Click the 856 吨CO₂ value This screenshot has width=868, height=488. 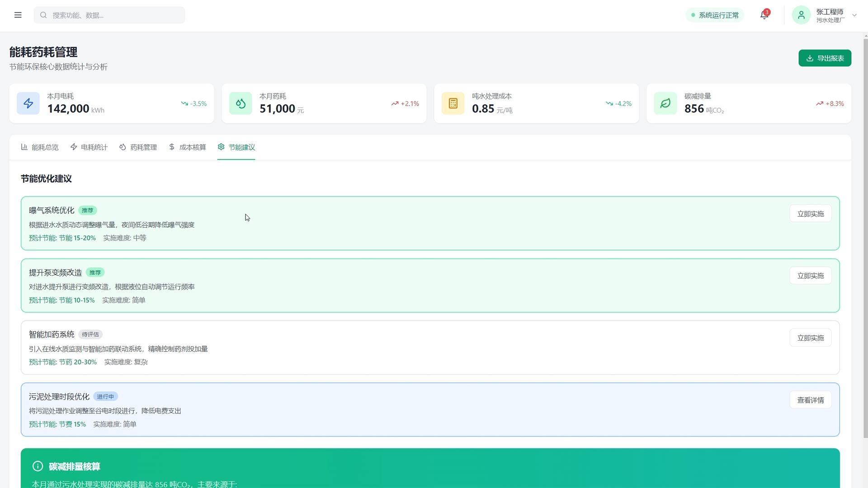[704, 109]
